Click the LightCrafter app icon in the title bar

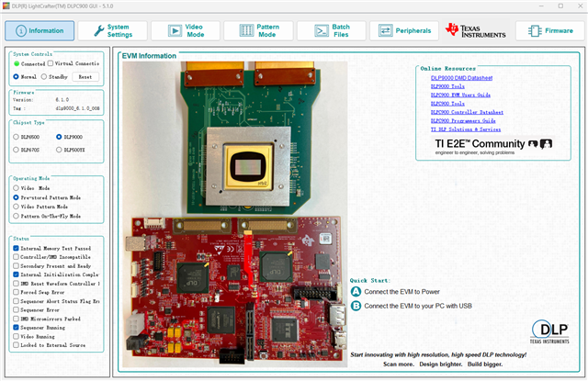pos(6,6)
